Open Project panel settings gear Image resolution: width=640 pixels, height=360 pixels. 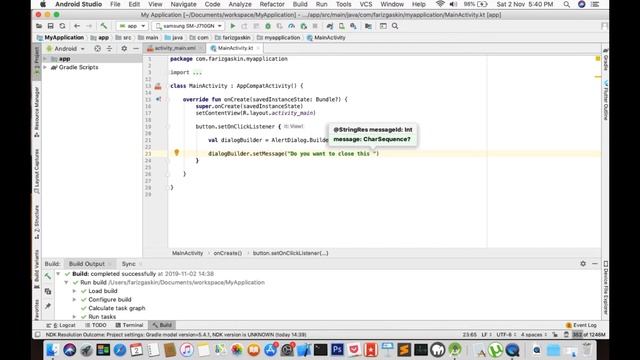click(124, 48)
